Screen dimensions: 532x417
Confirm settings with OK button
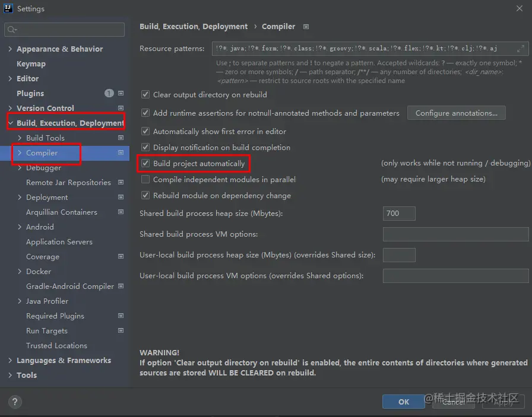403,402
